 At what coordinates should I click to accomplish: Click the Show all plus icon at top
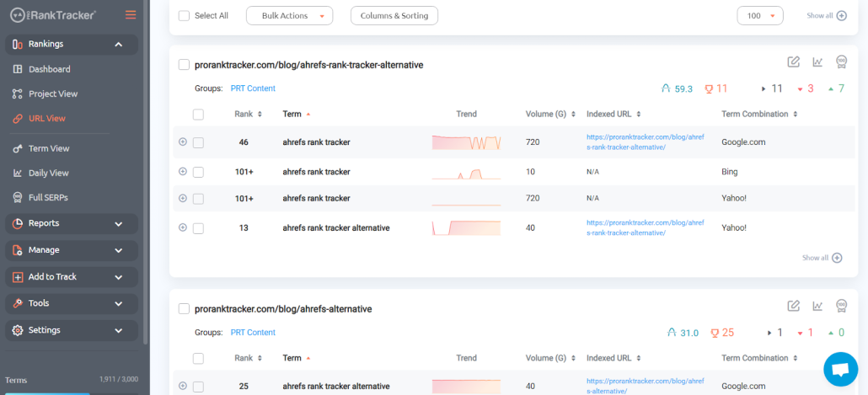(x=841, y=15)
